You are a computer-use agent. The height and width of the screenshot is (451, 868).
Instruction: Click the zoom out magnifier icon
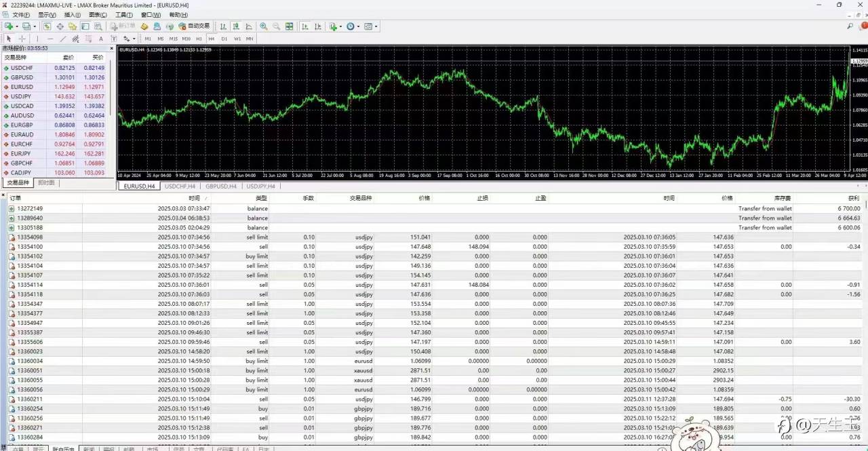point(277,26)
